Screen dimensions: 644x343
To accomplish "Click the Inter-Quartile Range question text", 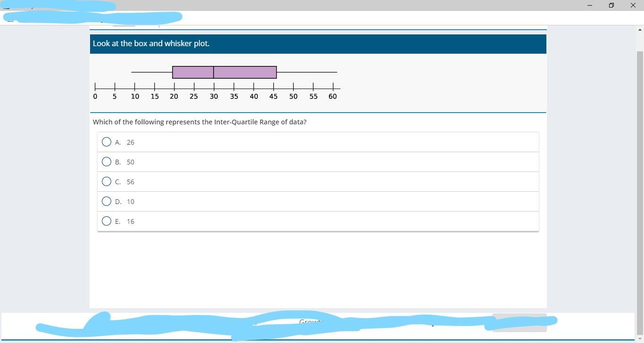I will tap(199, 122).
